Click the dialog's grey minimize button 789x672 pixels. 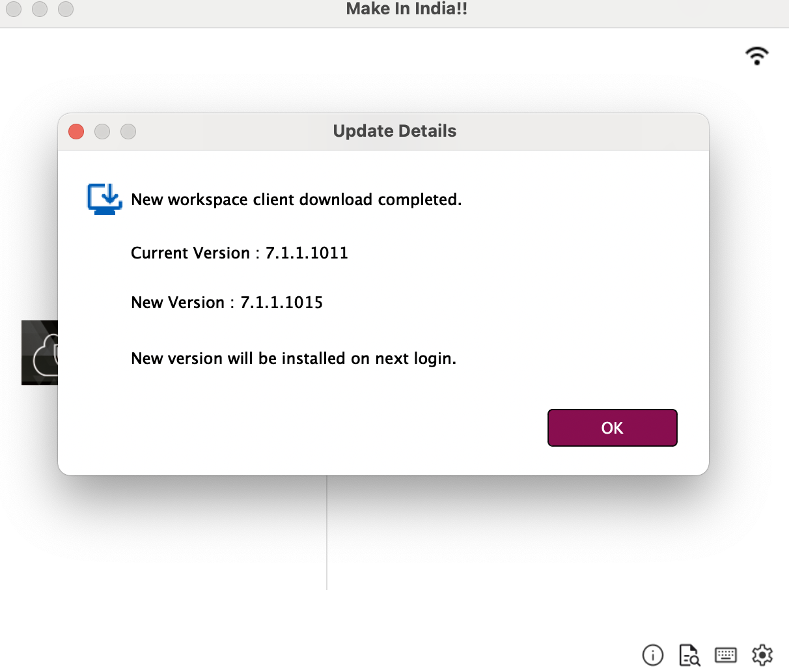click(102, 132)
